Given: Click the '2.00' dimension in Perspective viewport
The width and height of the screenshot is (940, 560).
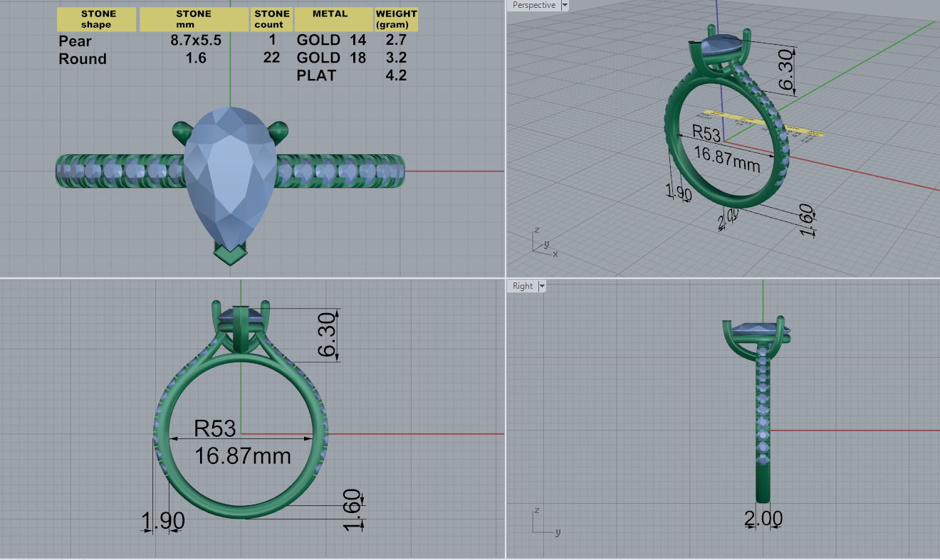Looking at the screenshot, I should 728,219.
